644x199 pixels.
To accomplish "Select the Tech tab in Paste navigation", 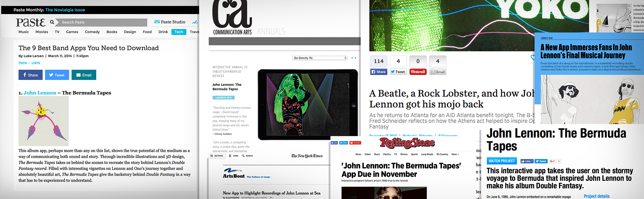I will (179, 32).
